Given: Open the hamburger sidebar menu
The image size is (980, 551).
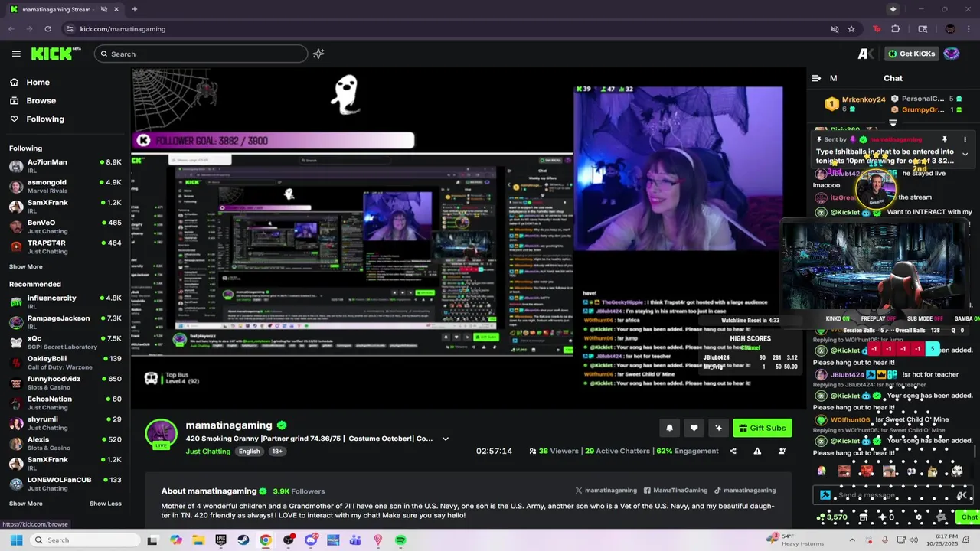Looking at the screenshot, I should point(16,54).
